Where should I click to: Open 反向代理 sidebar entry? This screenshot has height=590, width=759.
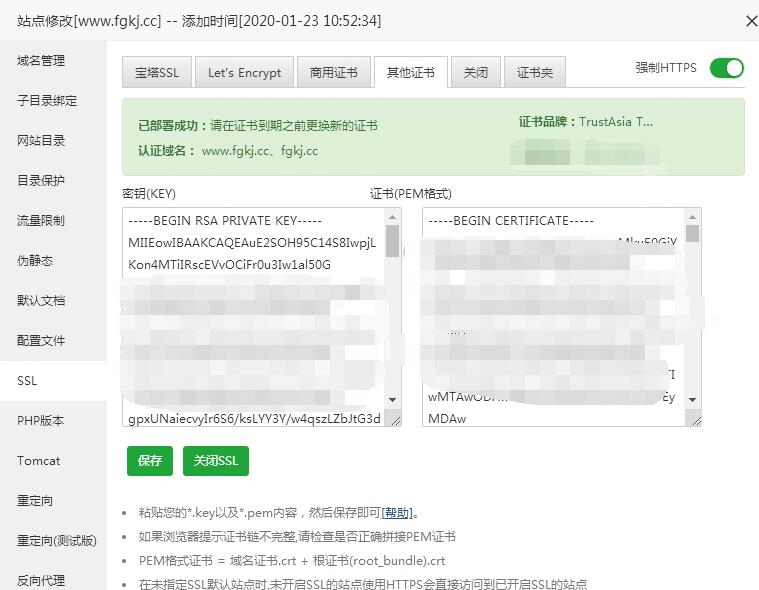click(41, 581)
